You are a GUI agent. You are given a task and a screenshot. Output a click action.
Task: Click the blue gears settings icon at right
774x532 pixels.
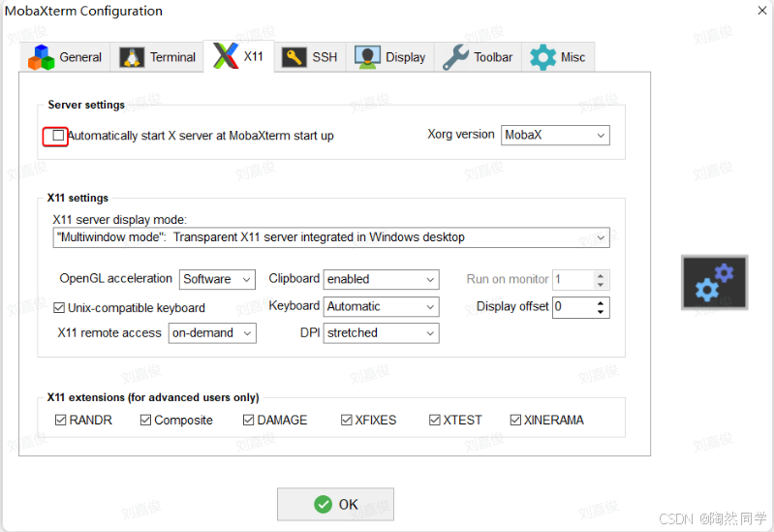(x=714, y=283)
